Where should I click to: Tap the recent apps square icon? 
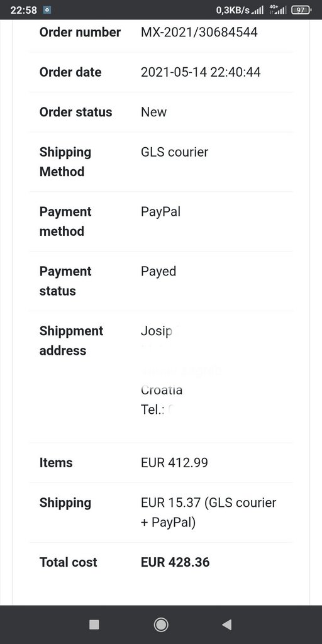[94, 625]
